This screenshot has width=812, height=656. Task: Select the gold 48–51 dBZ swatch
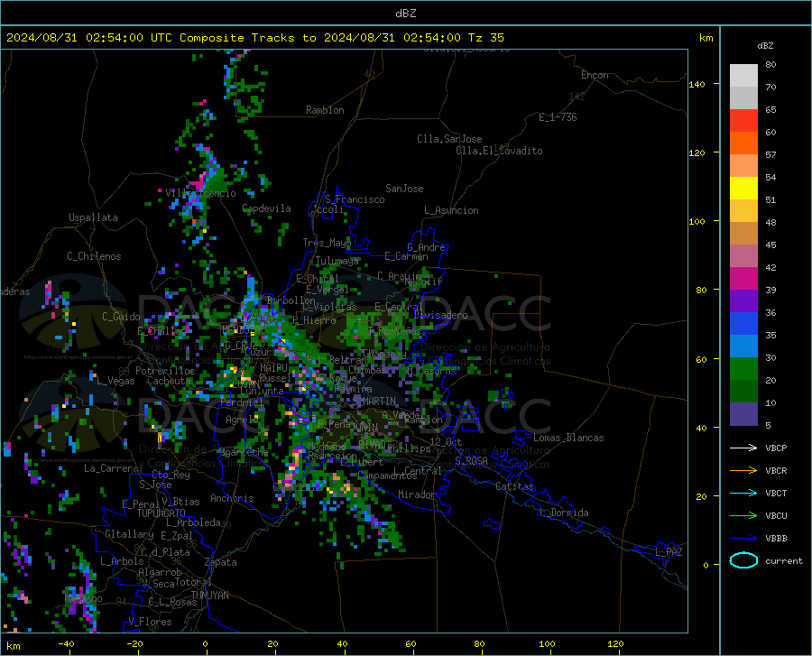pyautogui.click(x=743, y=211)
